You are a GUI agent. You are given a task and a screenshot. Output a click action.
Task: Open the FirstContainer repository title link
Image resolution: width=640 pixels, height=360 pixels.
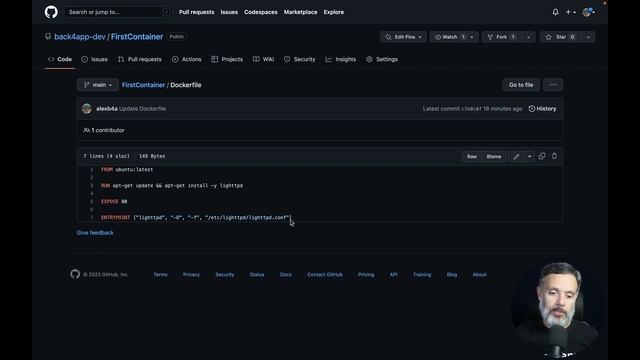pos(137,37)
